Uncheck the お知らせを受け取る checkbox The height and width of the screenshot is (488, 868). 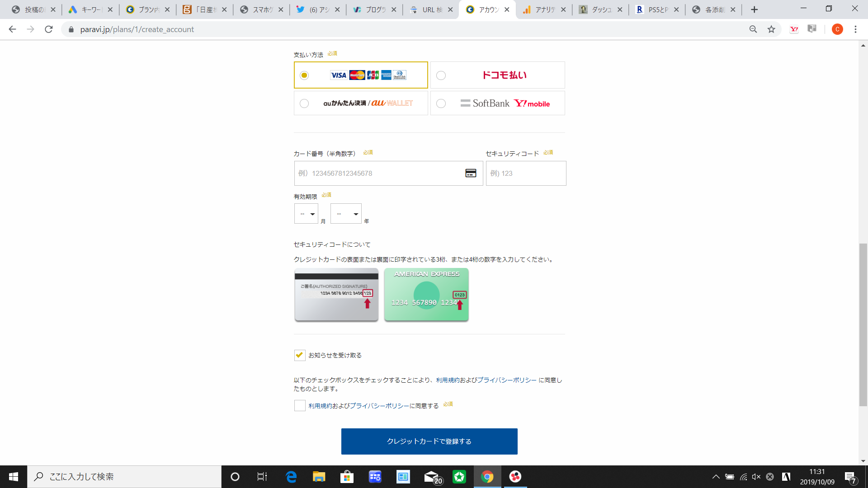300,355
